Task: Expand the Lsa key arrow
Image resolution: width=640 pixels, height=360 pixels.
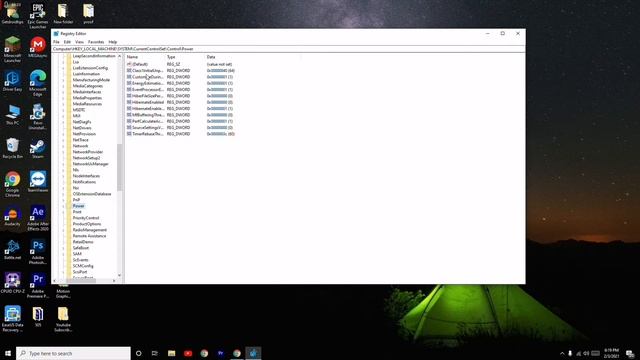Action: point(63,62)
